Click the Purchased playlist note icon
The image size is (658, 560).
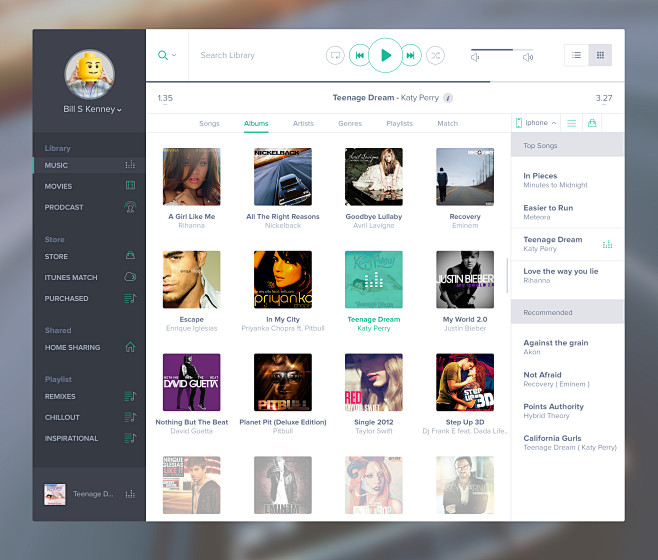pos(131,298)
